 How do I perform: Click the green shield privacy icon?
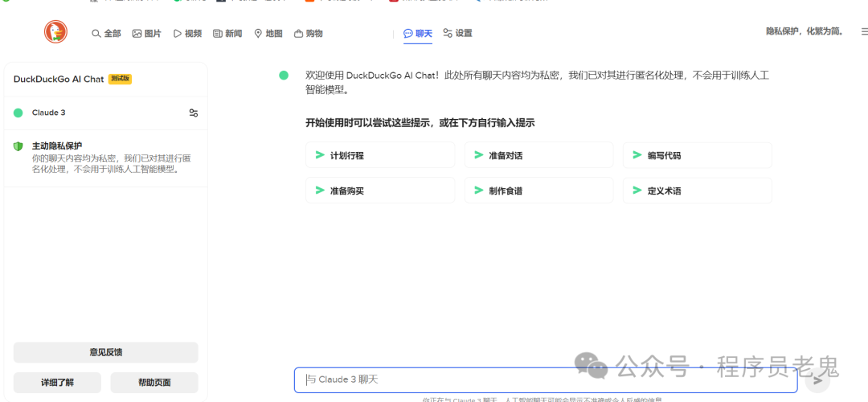tap(18, 146)
